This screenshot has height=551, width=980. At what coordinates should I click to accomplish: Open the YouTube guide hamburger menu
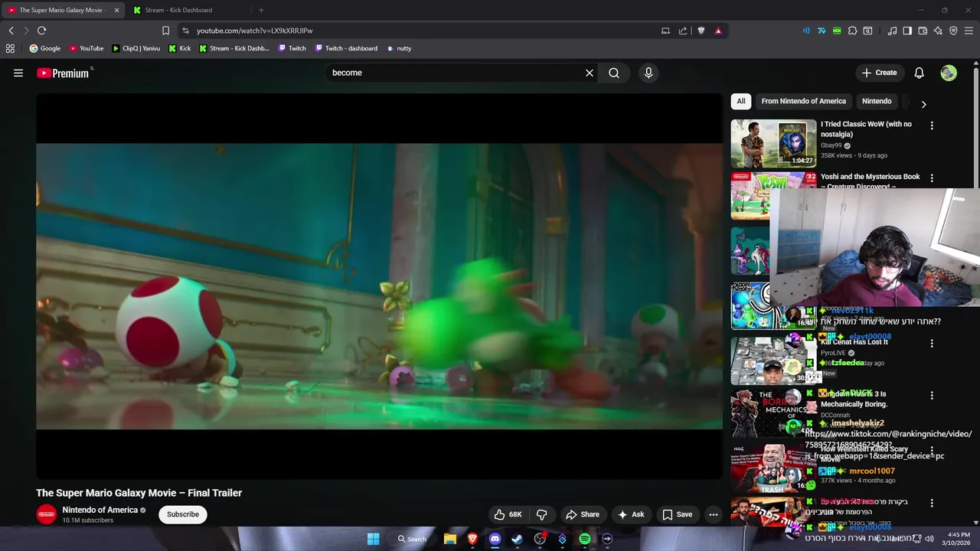(x=18, y=73)
